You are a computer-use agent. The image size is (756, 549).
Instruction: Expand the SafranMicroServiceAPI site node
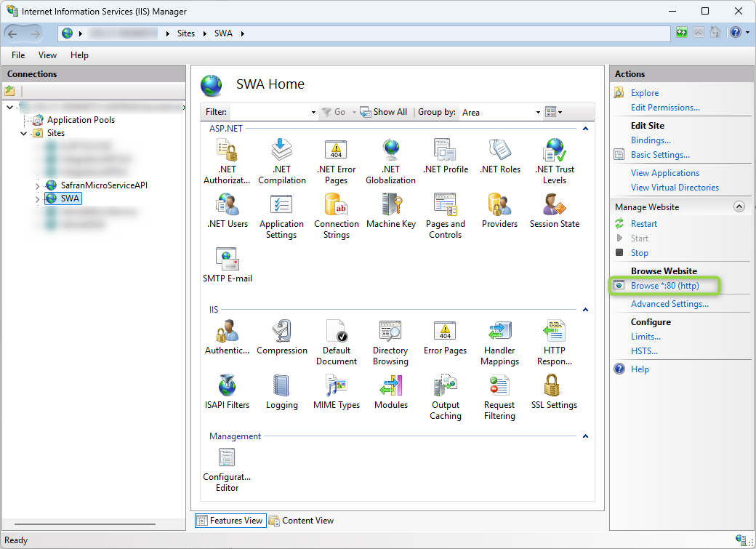pyautogui.click(x=37, y=185)
